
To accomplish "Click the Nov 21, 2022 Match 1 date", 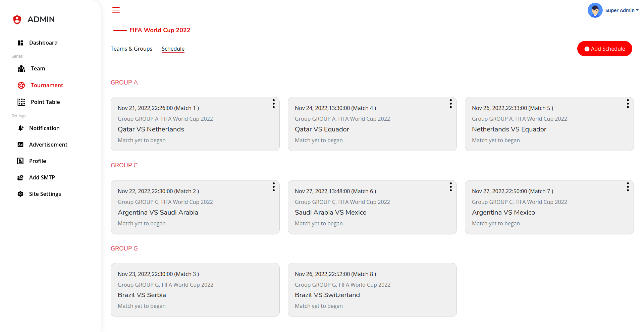I will (x=158, y=108).
